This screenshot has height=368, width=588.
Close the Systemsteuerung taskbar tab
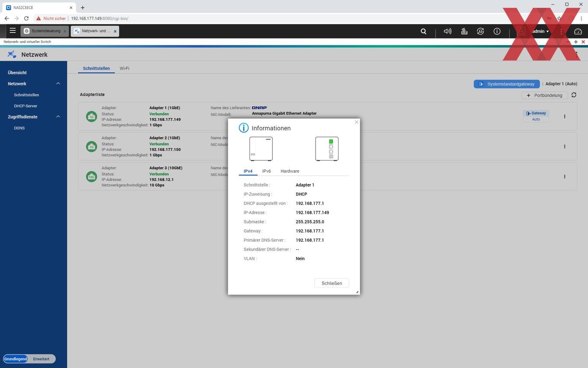coord(65,31)
